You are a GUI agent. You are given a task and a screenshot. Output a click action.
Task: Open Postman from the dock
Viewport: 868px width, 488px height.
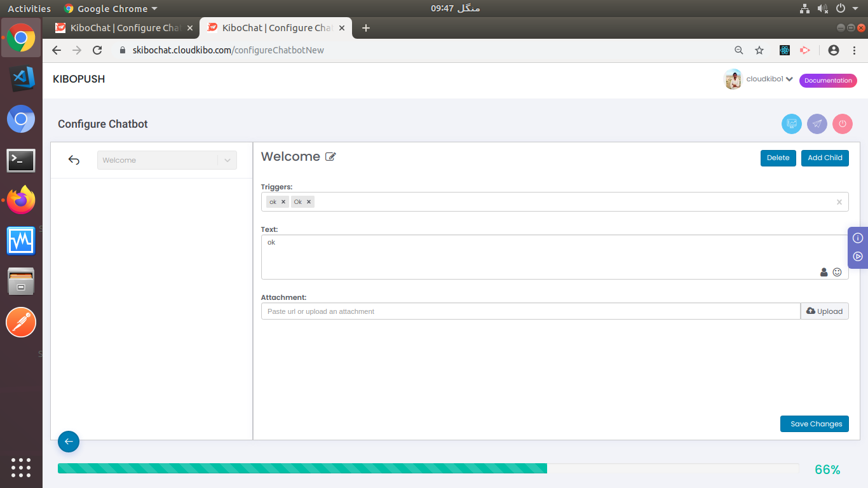click(x=21, y=323)
